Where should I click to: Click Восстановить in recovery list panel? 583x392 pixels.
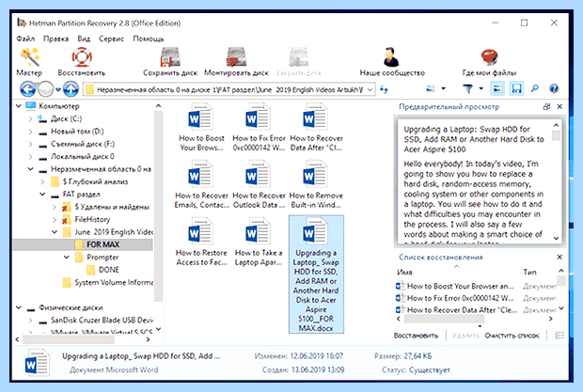(x=416, y=336)
